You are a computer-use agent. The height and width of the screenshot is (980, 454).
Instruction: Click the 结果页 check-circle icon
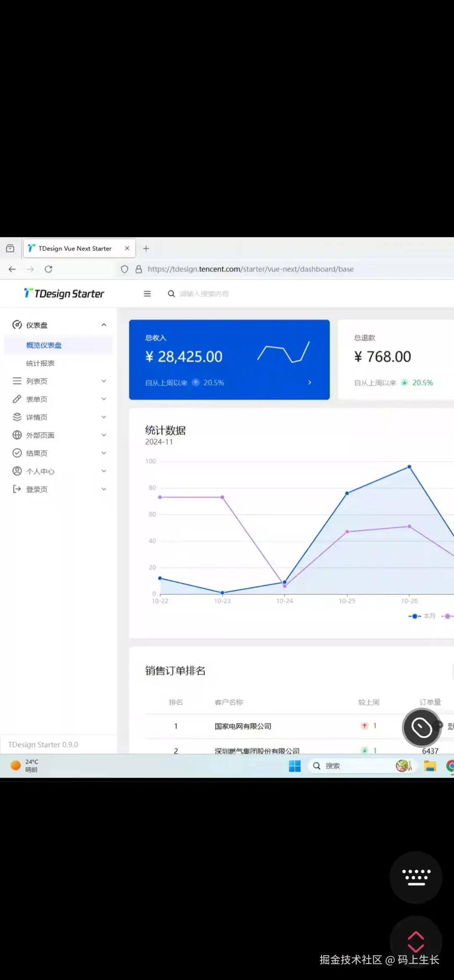tap(17, 453)
